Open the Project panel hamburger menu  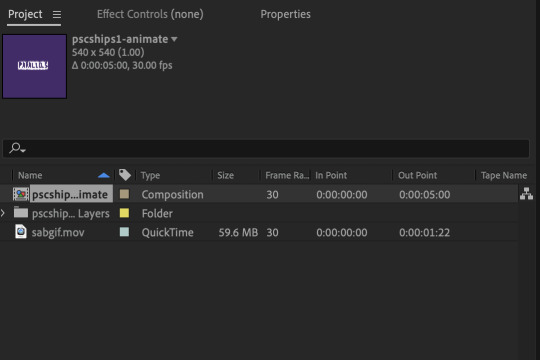pyautogui.click(x=57, y=14)
